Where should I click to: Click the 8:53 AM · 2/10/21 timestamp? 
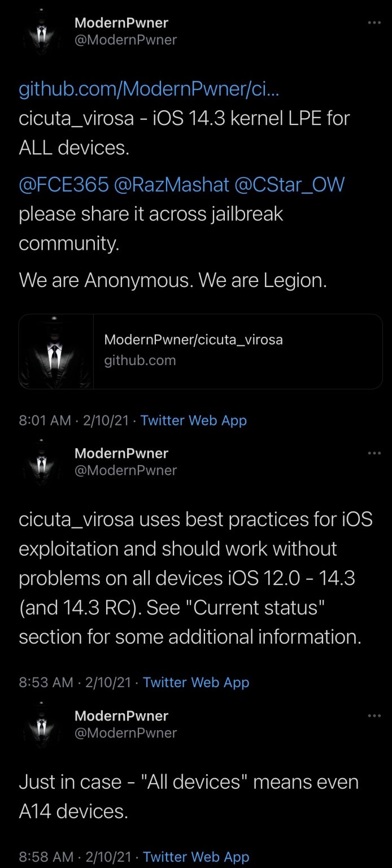tap(75, 682)
